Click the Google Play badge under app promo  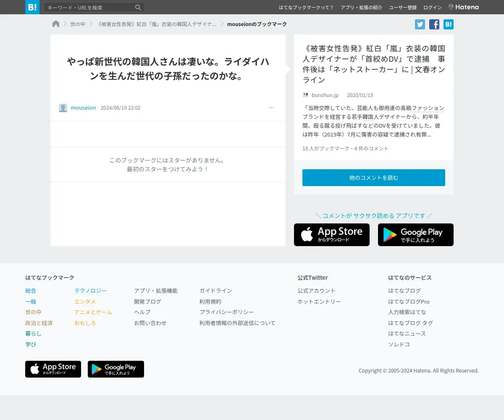click(x=416, y=235)
